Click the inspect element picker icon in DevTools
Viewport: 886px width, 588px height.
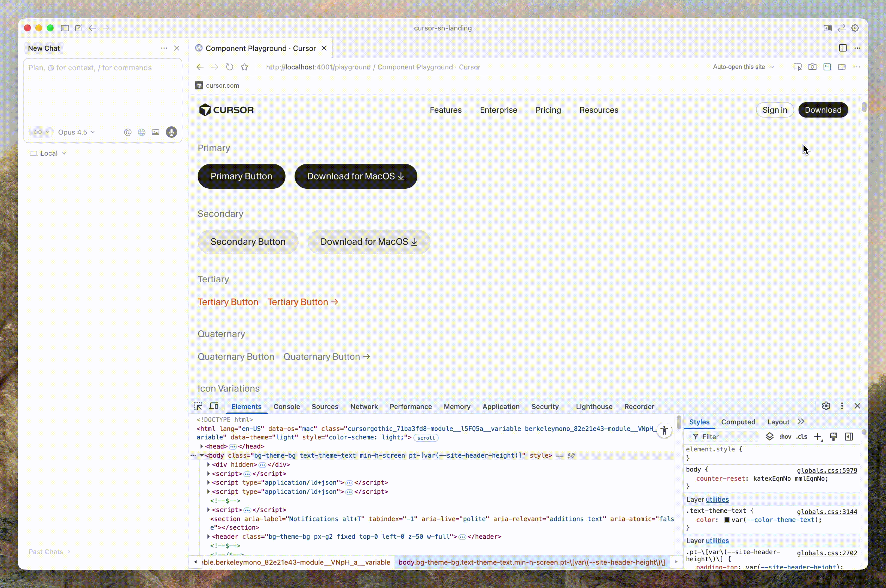(x=198, y=406)
